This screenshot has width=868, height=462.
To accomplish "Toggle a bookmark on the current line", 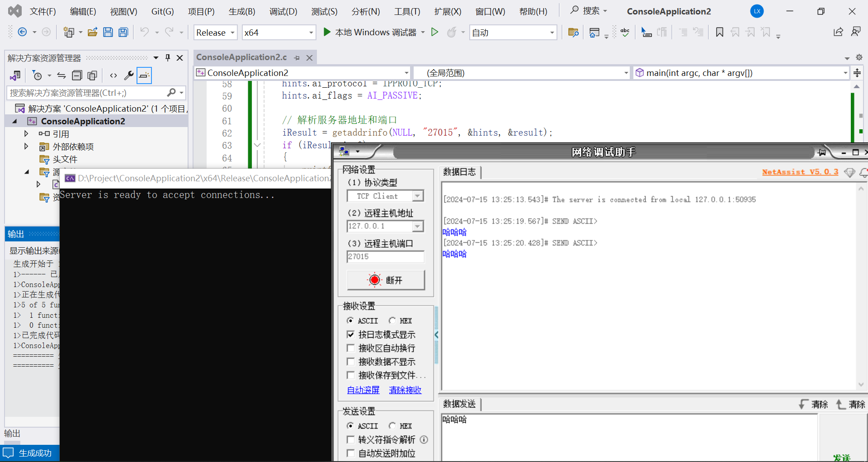I will [x=719, y=32].
